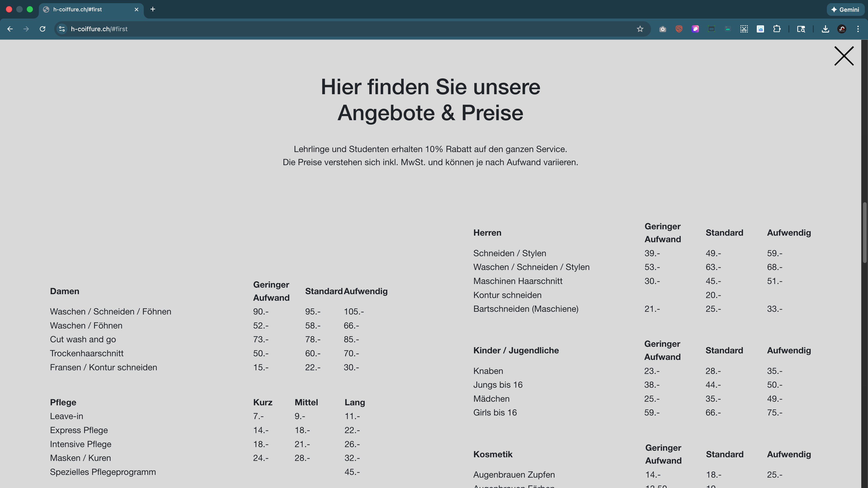Viewport: 868px width, 488px height.
Task: Reload the current page
Action: pos(42,29)
